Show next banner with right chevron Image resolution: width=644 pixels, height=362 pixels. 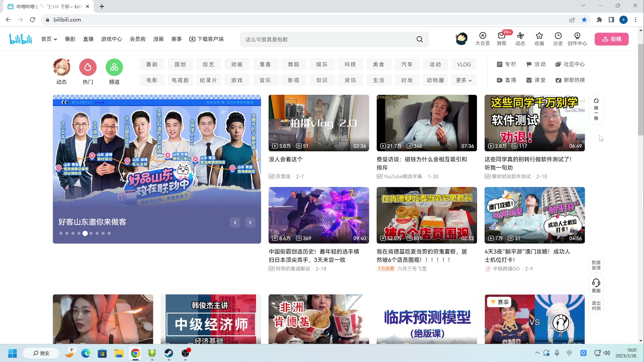(x=250, y=222)
